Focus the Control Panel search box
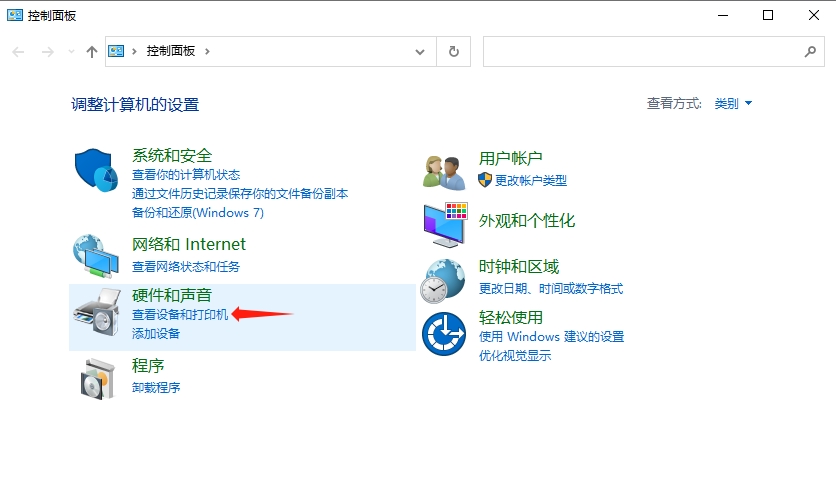This screenshot has height=495, width=836. 654,52
